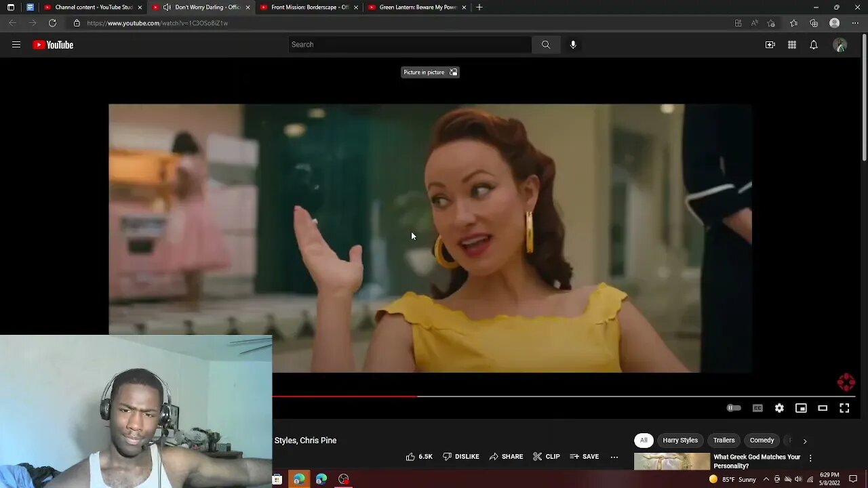This screenshot has width=868, height=488.
Task: Close the Front Mission Borderscape tab
Action: pos(356,7)
